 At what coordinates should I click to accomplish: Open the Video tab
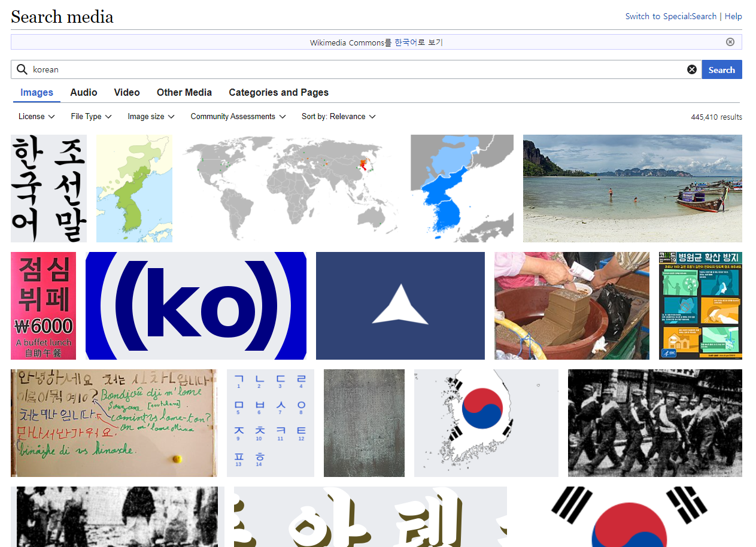(x=127, y=92)
